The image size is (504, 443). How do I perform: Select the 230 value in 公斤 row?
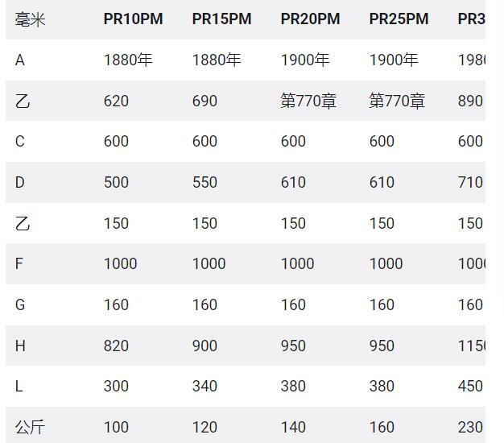click(470, 427)
